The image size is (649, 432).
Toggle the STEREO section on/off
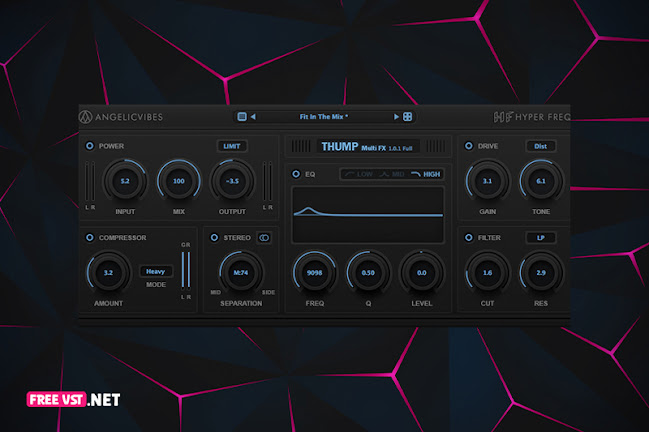214,238
